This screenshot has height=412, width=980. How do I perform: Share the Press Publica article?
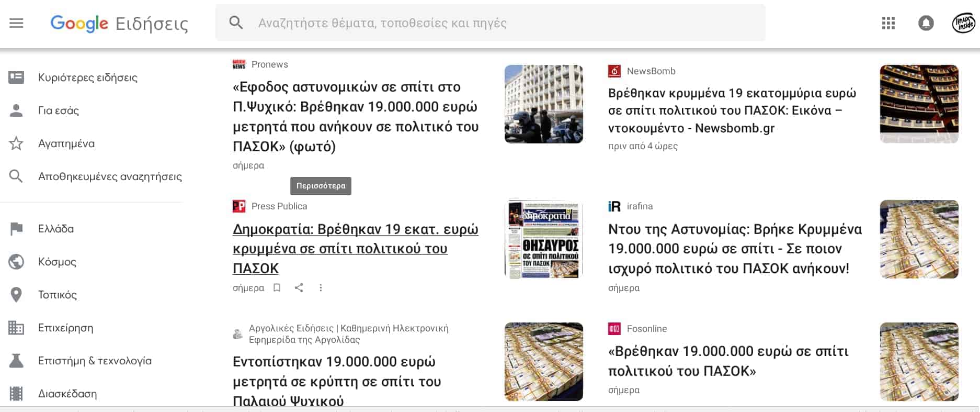299,287
